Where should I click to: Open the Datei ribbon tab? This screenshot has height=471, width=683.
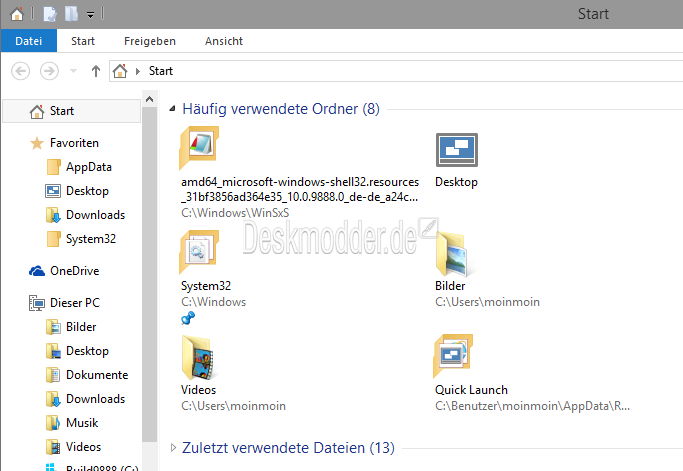(x=29, y=41)
